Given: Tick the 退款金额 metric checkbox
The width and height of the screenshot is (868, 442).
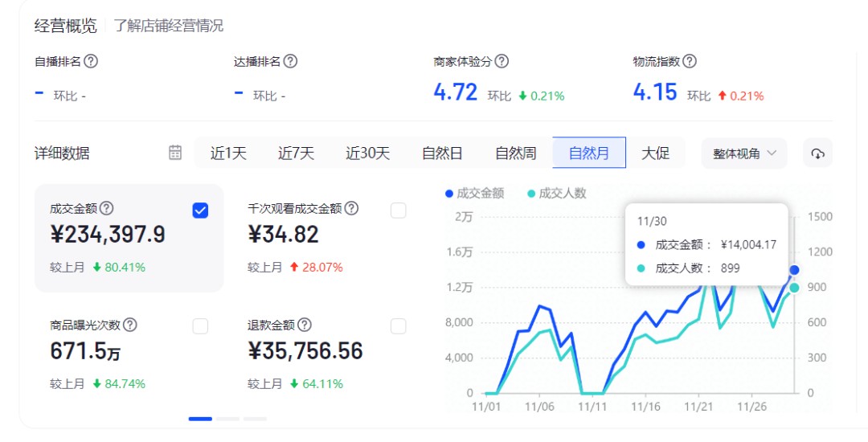Looking at the screenshot, I should (x=398, y=326).
